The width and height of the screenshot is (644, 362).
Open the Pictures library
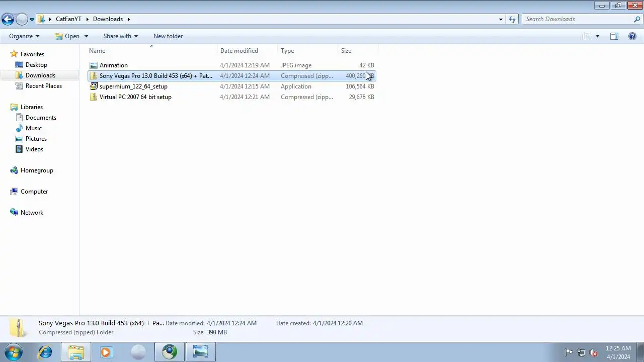36,139
